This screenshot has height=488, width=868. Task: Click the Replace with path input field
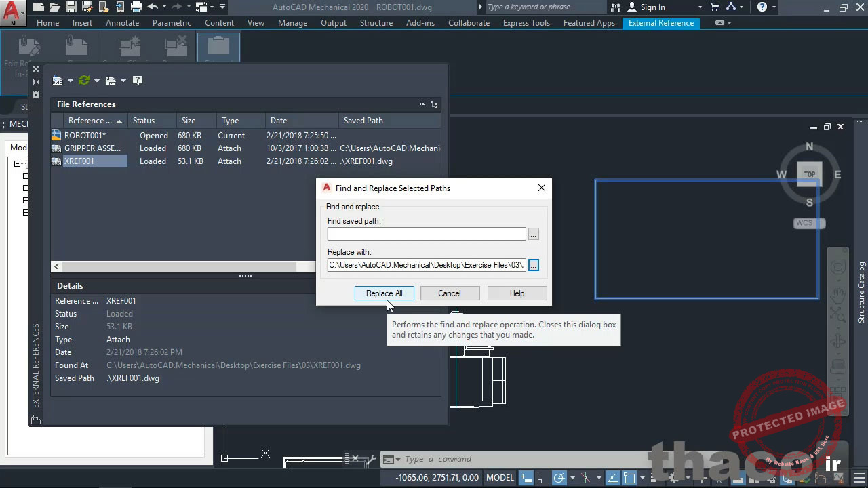click(427, 265)
